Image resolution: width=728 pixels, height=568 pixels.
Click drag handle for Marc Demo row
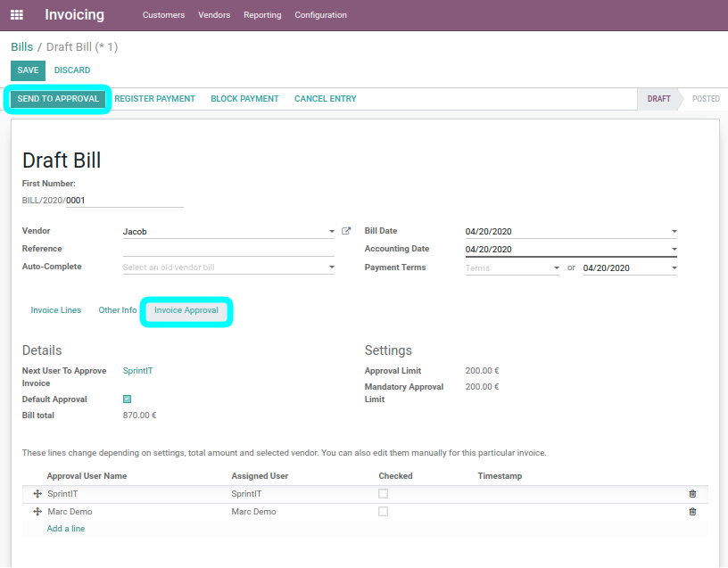37,512
